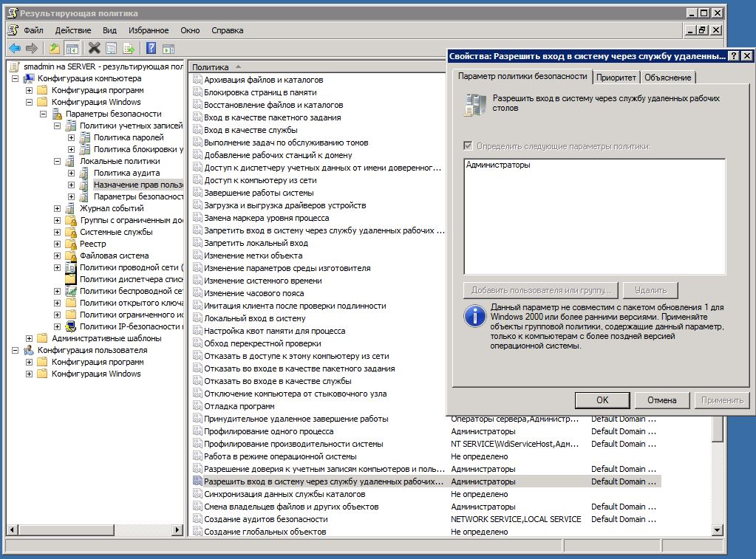The width and height of the screenshot is (756, 559).
Task: Click the export list toolbar icon
Action: point(129,48)
